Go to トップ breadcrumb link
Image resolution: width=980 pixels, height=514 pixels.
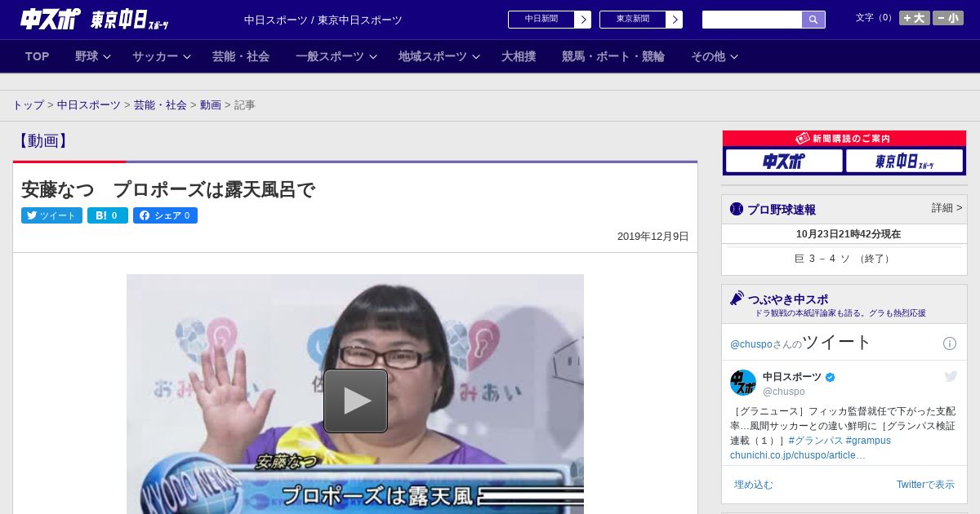(28, 105)
